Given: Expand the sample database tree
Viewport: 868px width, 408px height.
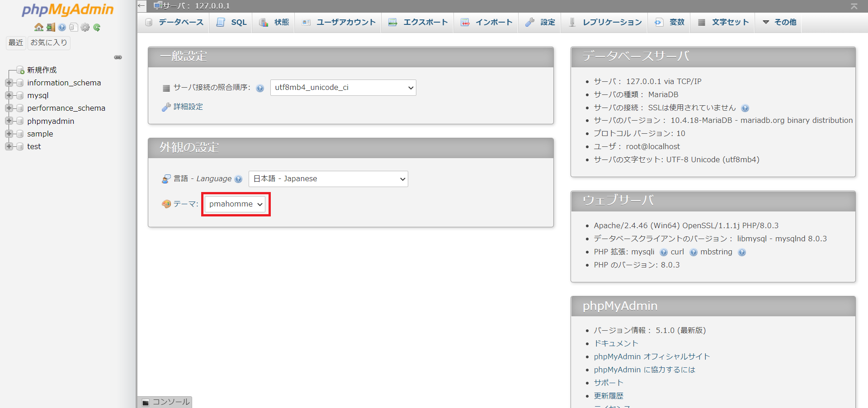Looking at the screenshot, I should (9, 134).
